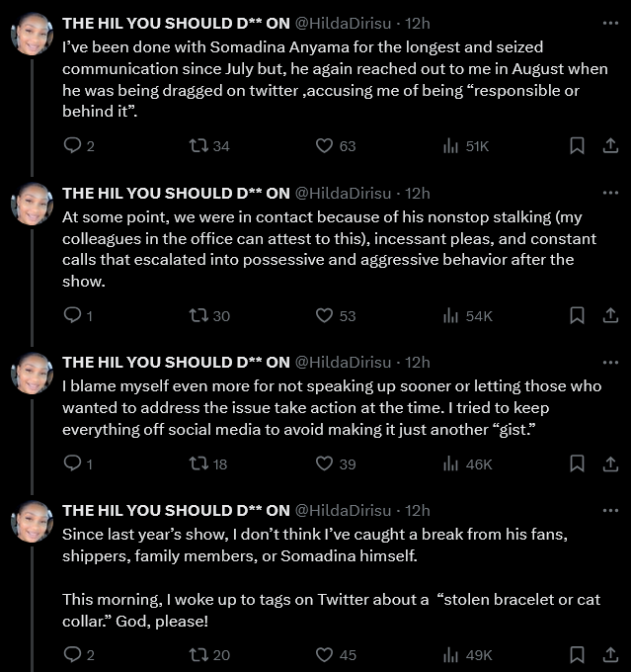The image size is (631, 672).
Task: Like the tweet with 53 likes
Action: tap(324, 315)
